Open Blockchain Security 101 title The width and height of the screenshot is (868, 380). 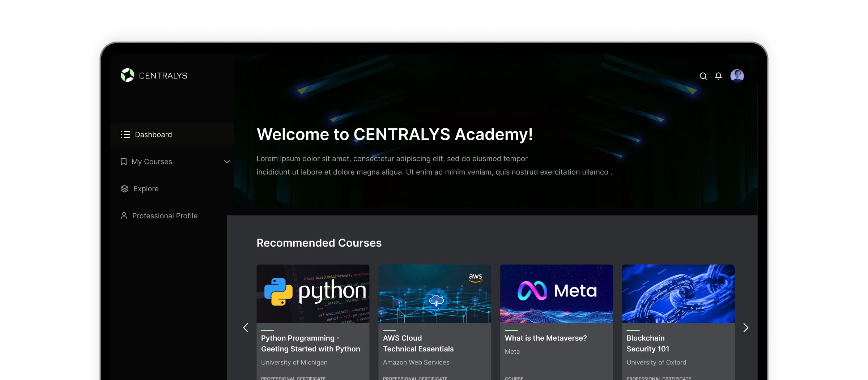tap(648, 343)
